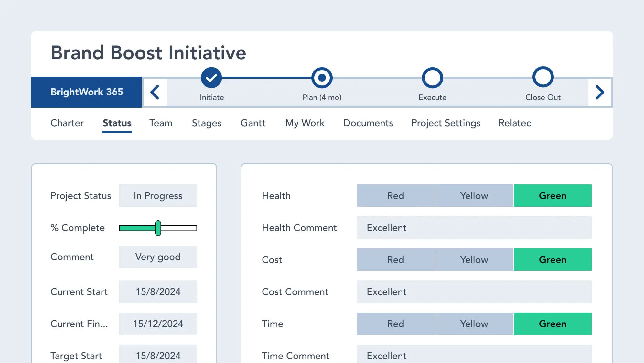Select the active Plan (4 mo) stage indicator
The width and height of the screenshot is (644, 363).
pos(322,77)
